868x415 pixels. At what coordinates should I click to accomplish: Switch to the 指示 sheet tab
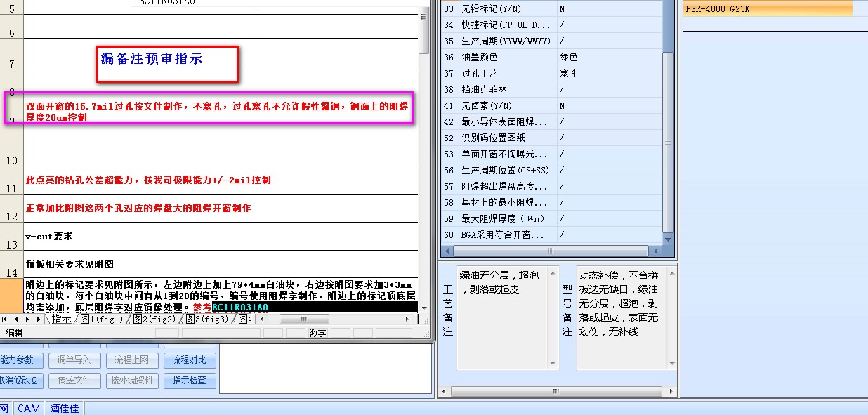(62, 319)
